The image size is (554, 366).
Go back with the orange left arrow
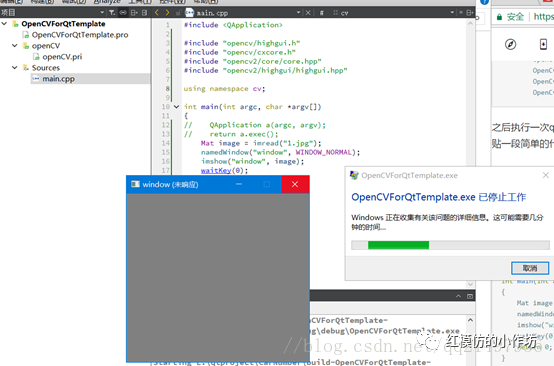click(x=157, y=13)
